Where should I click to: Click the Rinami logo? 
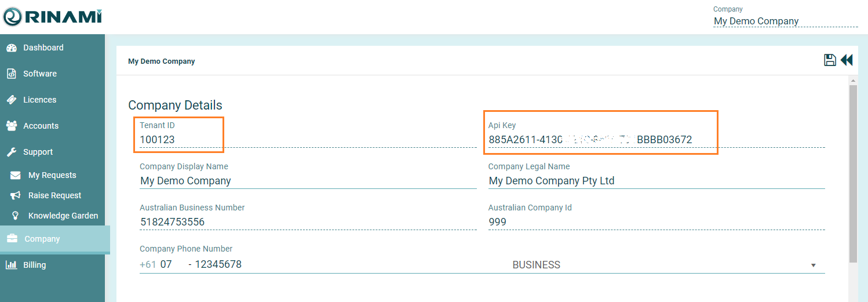(52, 17)
